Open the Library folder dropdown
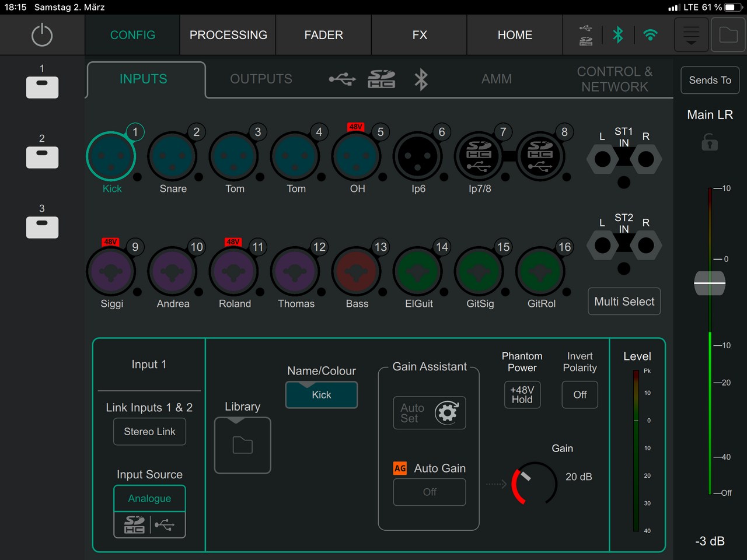747x560 pixels. [x=243, y=446]
